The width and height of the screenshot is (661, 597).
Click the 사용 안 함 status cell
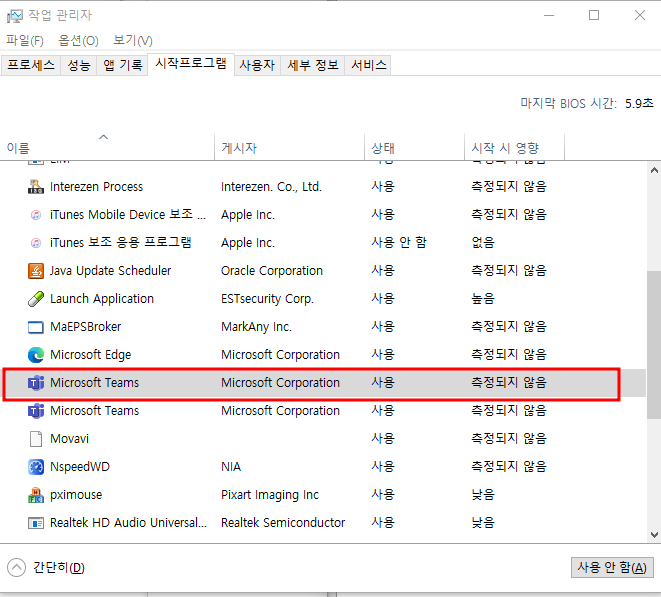coord(399,242)
